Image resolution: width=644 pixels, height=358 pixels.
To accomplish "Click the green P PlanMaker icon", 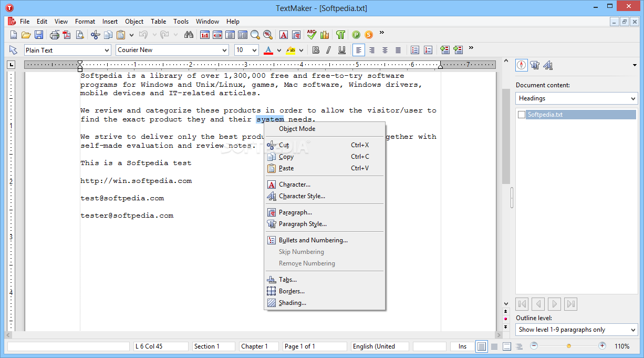I will click(x=356, y=35).
